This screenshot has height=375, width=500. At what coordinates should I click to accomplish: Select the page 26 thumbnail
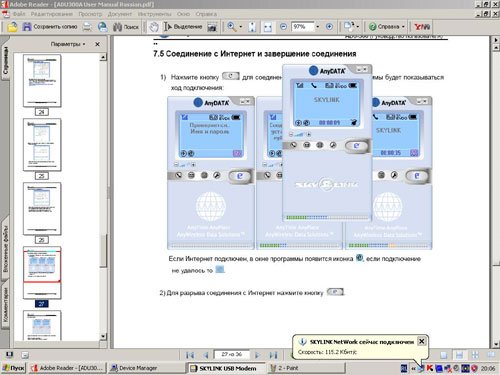(42, 209)
